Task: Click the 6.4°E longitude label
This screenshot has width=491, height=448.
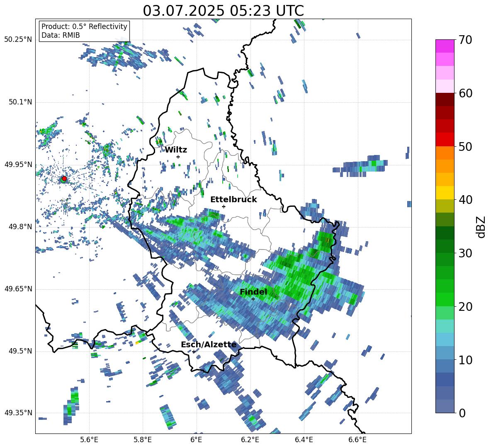Action: point(304,440)
